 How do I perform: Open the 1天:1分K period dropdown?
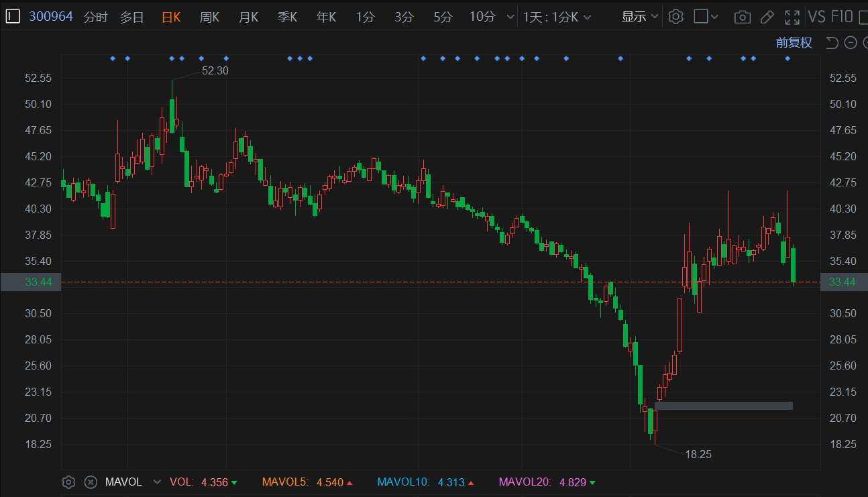point(557,17)
